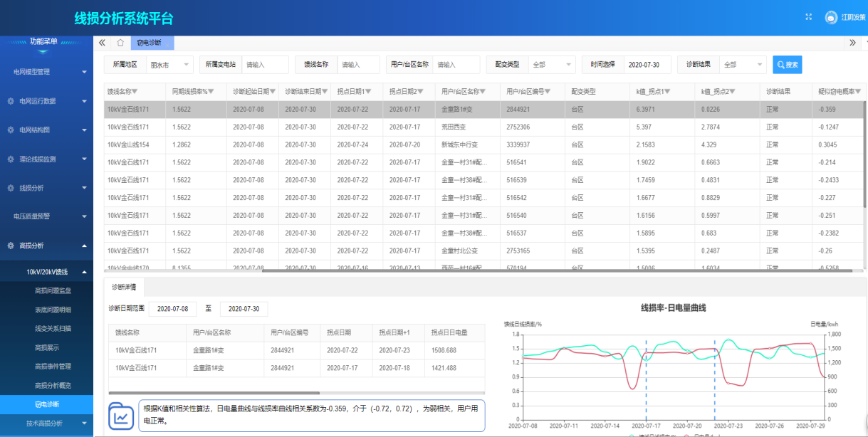The image size is (868, 437).
Task: Expand 理论线损监测 menu arrow
Action: (x=84, y=159)
